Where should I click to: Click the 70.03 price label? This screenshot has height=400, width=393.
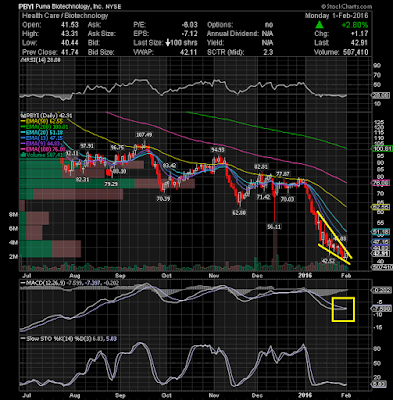pyautogui.click(x=287, y=199)
